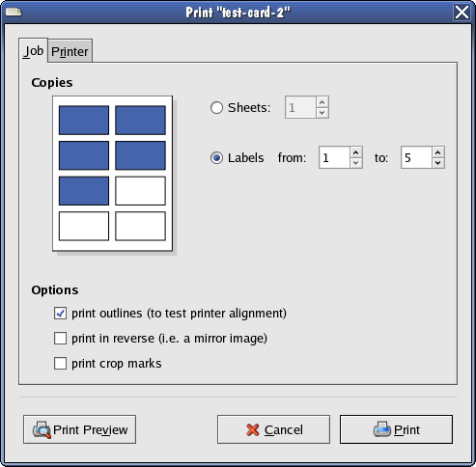Enable print crop marks option

(60, 364)
